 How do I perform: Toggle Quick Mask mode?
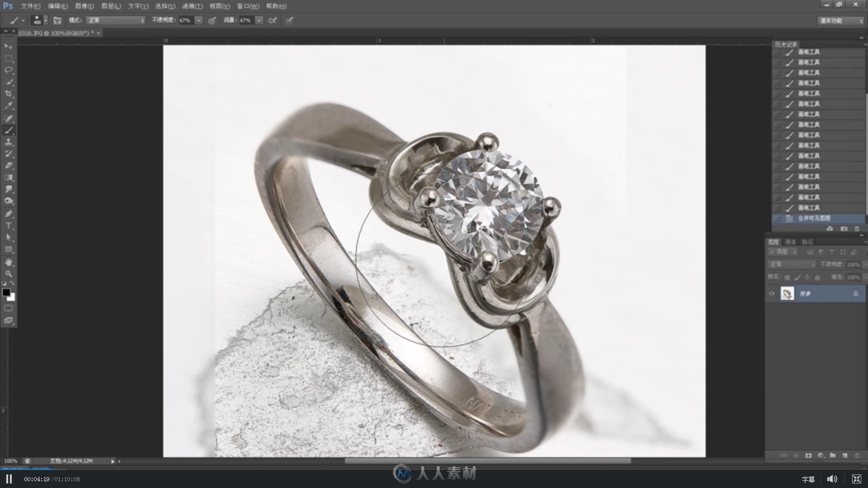pos(9,308)
